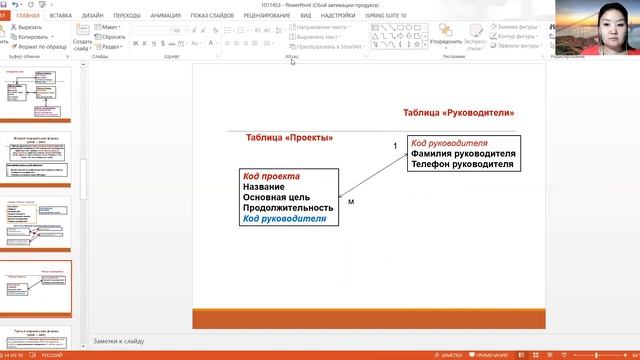Toggle Italic (К) formatting
Image resolution: width=640 pixels, height=360 pixels.
pyautogui.click(x=144, y=43)
